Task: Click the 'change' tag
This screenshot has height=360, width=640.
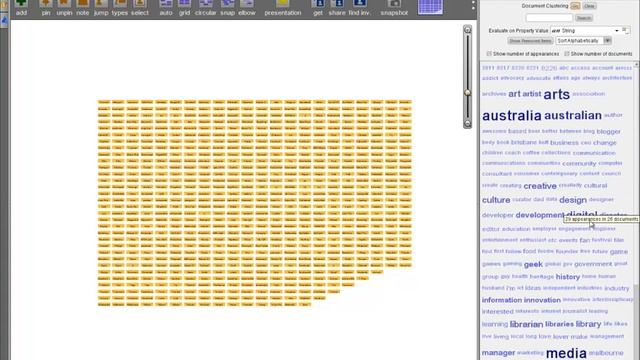Action: pyautogui.click(x=604, y=143)
